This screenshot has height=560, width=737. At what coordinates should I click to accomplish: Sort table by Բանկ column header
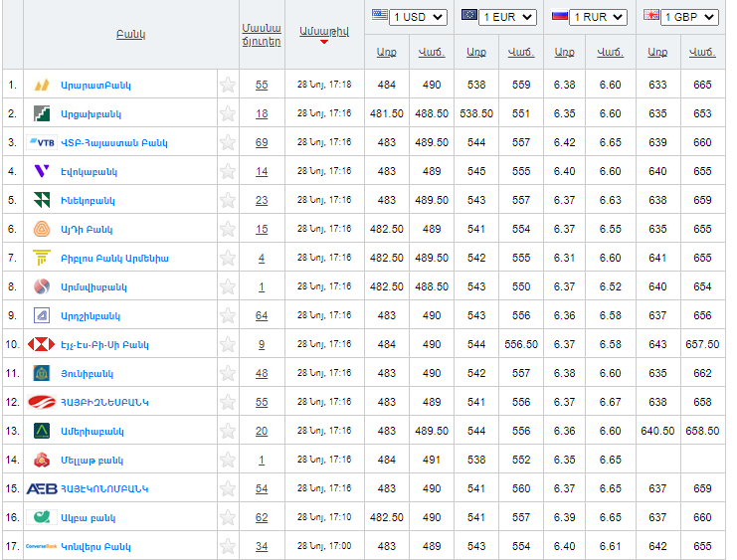tap(131, 35)
